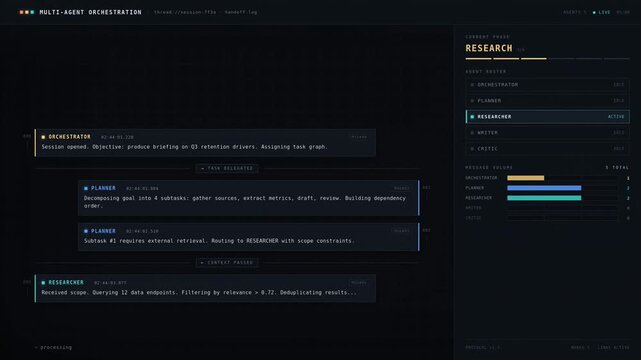Click blue square icon on second PLANNER message
Viewport: 641px width, 360px height.
[86, 231]
